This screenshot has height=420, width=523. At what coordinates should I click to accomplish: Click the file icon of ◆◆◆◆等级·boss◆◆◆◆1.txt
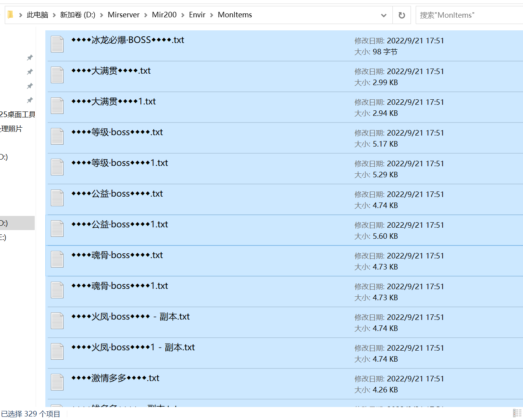57,167
